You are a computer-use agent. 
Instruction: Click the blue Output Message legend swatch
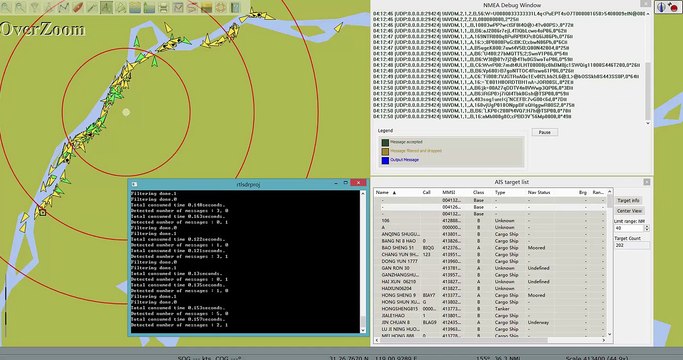point(385,160)
